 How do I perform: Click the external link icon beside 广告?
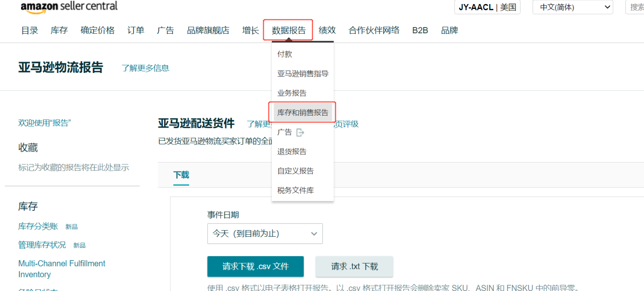[300, 132]
